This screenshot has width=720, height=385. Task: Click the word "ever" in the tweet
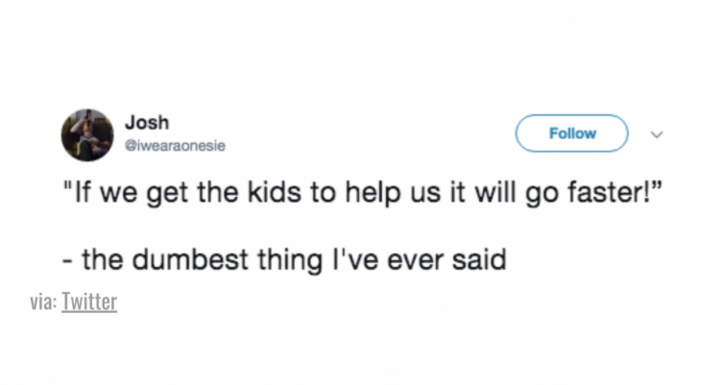click(x=415, y=260)
